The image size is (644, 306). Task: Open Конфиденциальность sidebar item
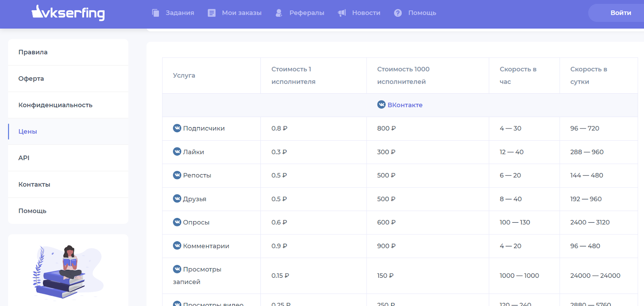tap(68, 105)
